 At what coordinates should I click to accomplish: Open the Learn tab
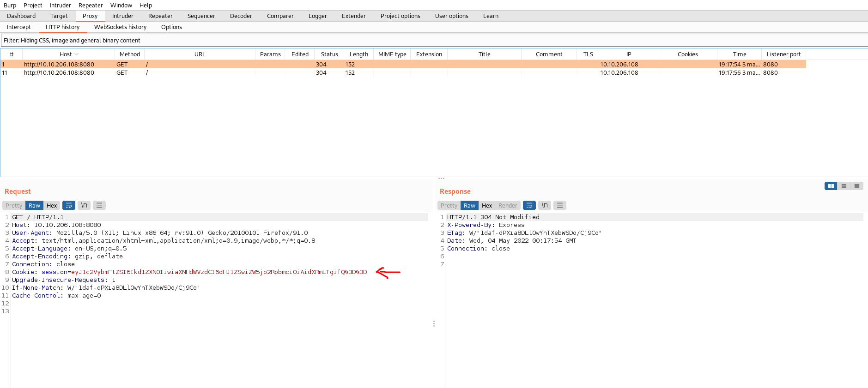pos(491,16)
